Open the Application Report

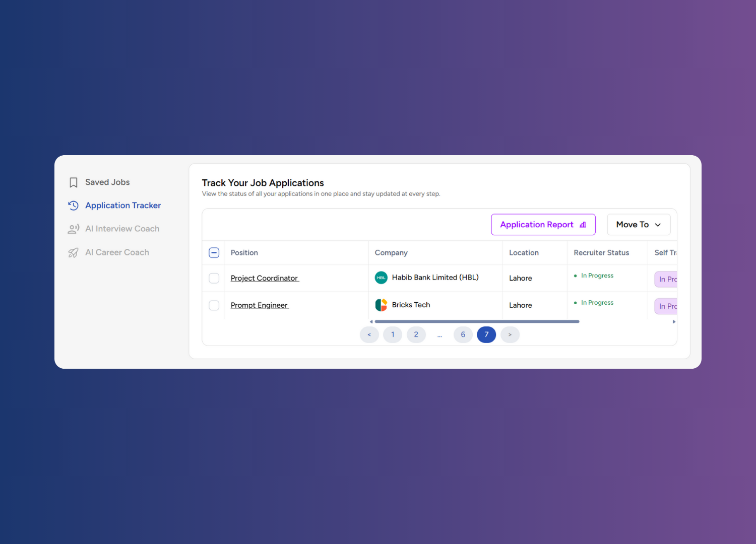click(x=536, y=225)
